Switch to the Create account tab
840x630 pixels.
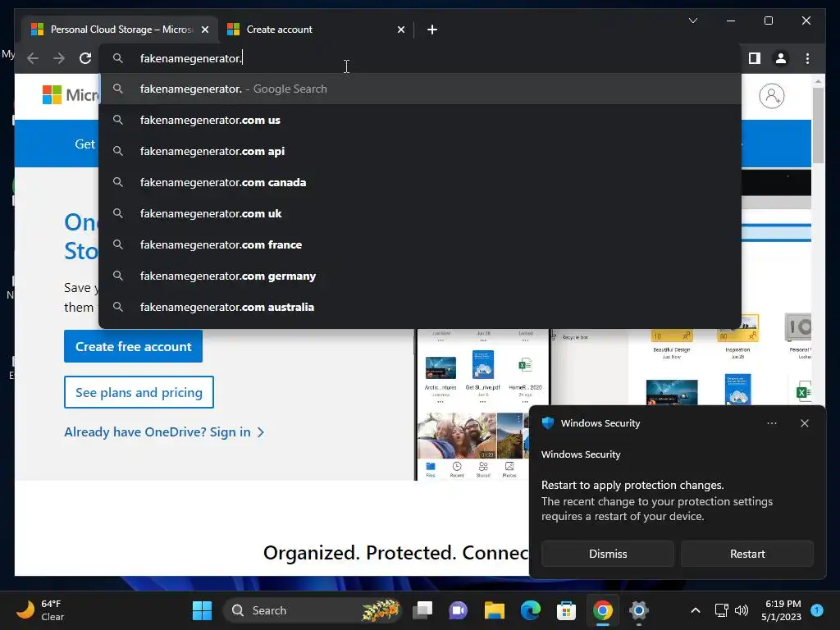316,30
